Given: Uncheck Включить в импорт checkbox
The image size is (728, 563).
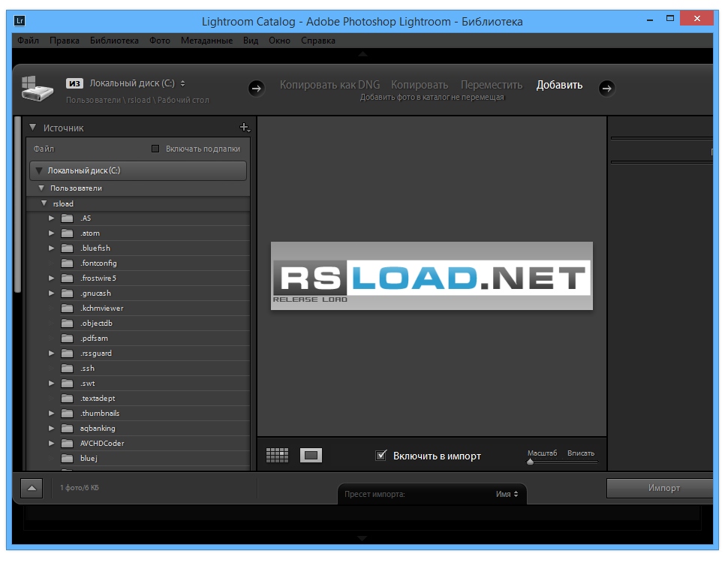Looking at the screenshot, I should pos(381,455).
